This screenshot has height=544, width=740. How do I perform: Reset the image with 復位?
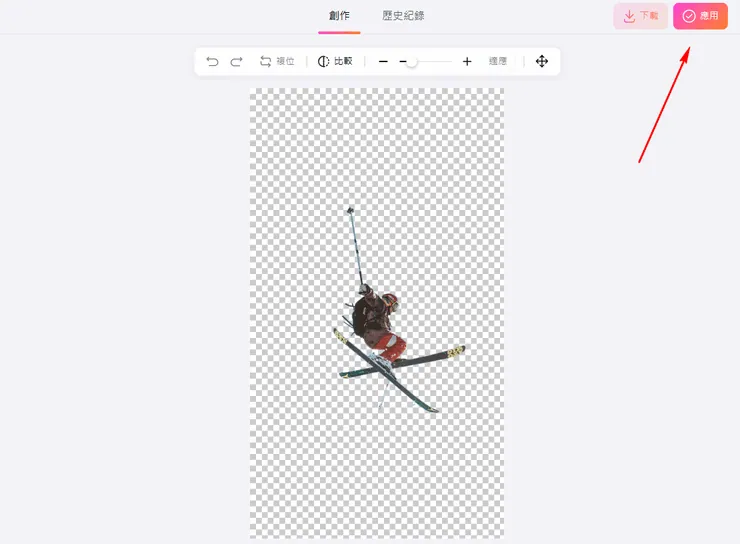coord(277,61)
